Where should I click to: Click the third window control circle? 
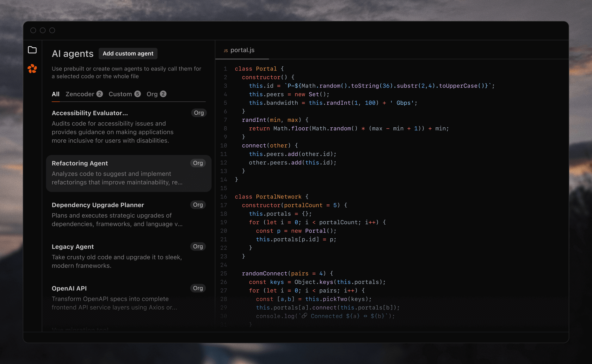point(52,30)
